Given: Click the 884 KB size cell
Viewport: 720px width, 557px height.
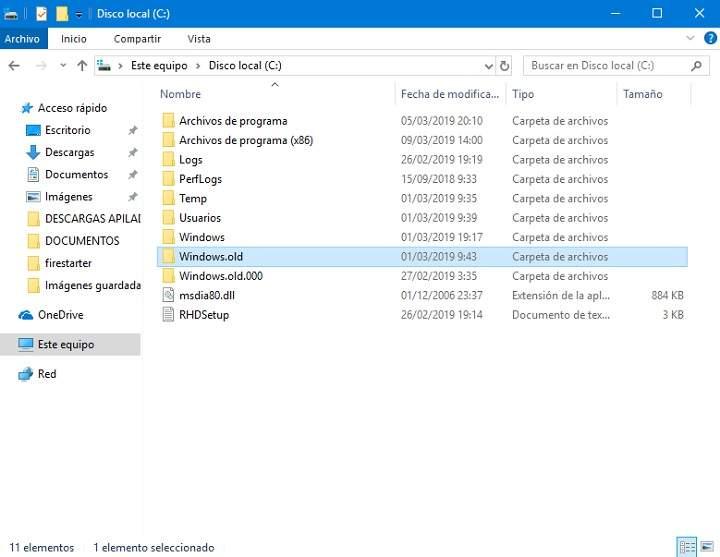Looking at the screenshot, I should click(667, 295).
